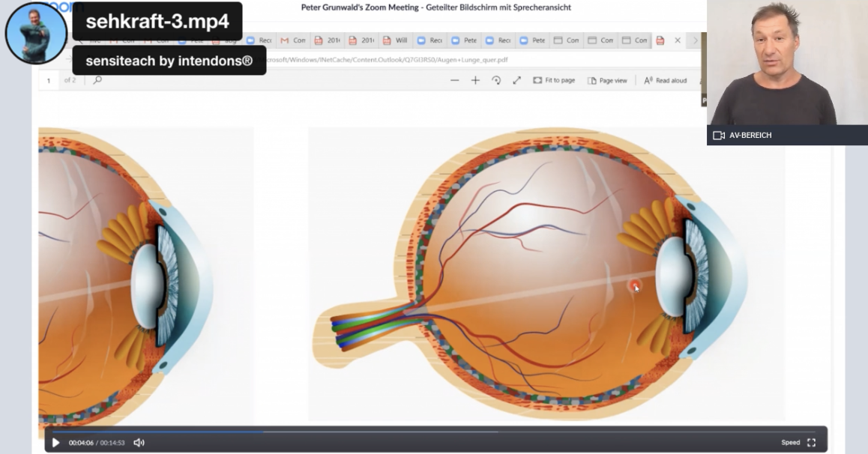Start Read aloud

click(666, 80)
